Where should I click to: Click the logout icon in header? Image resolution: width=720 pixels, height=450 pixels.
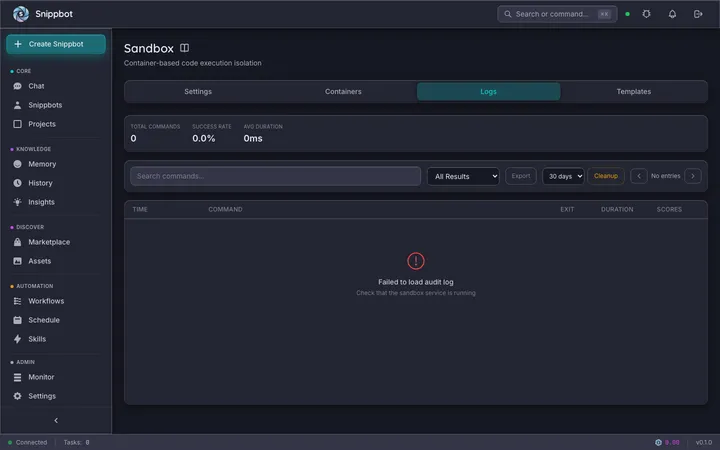(x=698, y=14)
